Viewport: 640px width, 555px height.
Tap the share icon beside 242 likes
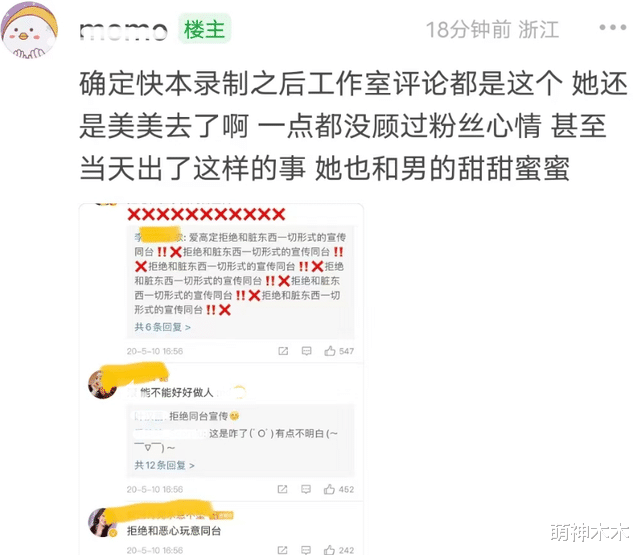pyautogui.click(x=282, y=550)
